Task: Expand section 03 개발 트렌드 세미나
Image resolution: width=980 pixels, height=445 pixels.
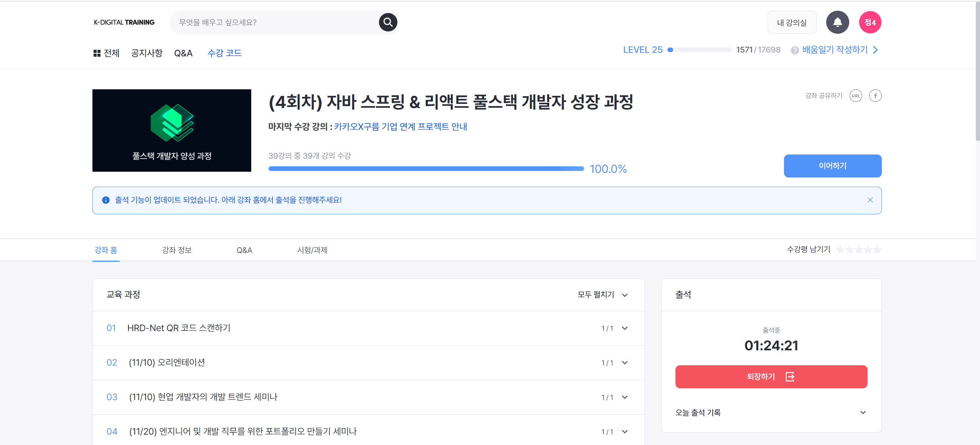Action: tap(624, 397)
